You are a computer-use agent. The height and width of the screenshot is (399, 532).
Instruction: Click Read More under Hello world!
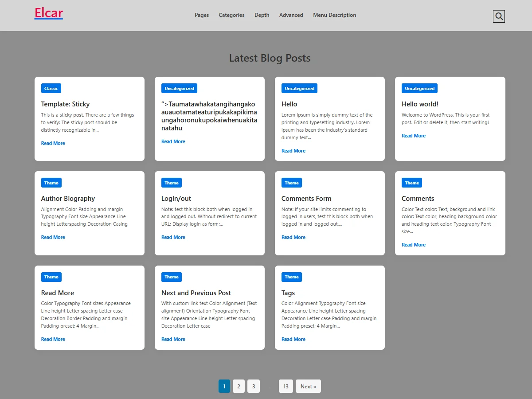(x=413, y=136)
